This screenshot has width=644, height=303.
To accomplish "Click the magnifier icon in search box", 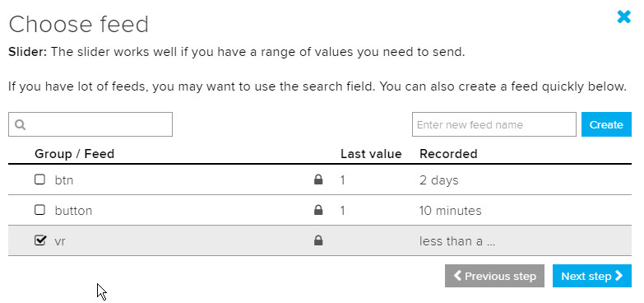I will point(20,124).
